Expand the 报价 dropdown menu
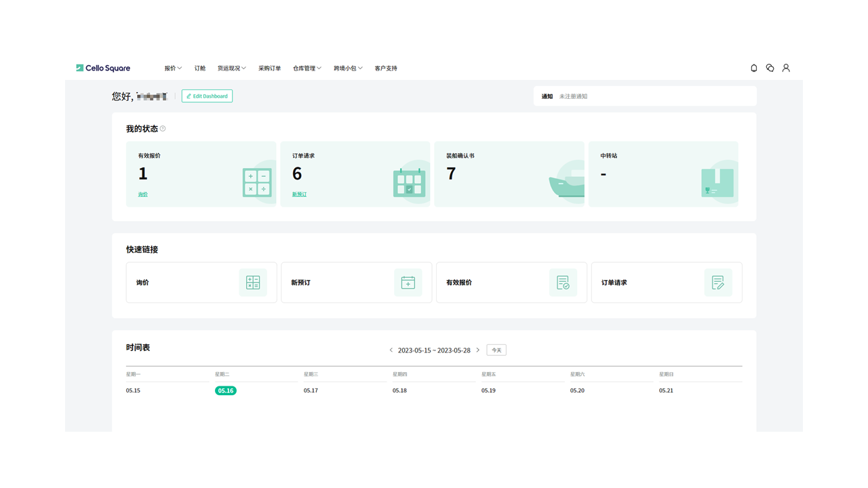 pos(172,68)
